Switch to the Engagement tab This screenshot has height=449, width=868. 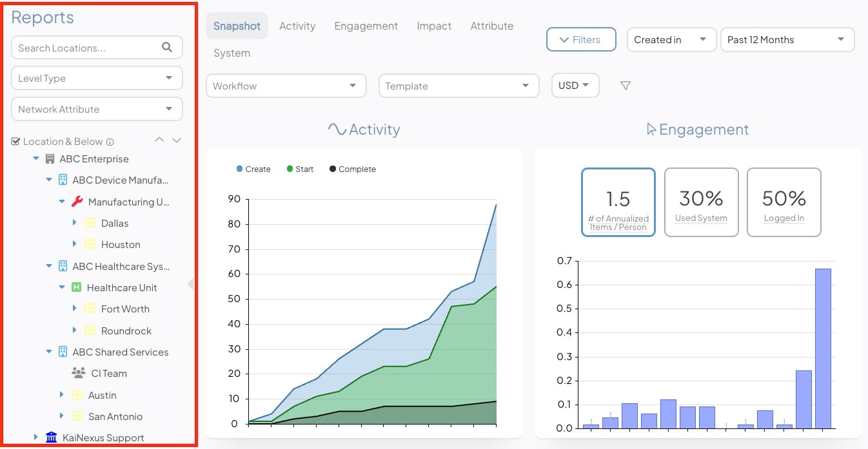click(366, 26)
